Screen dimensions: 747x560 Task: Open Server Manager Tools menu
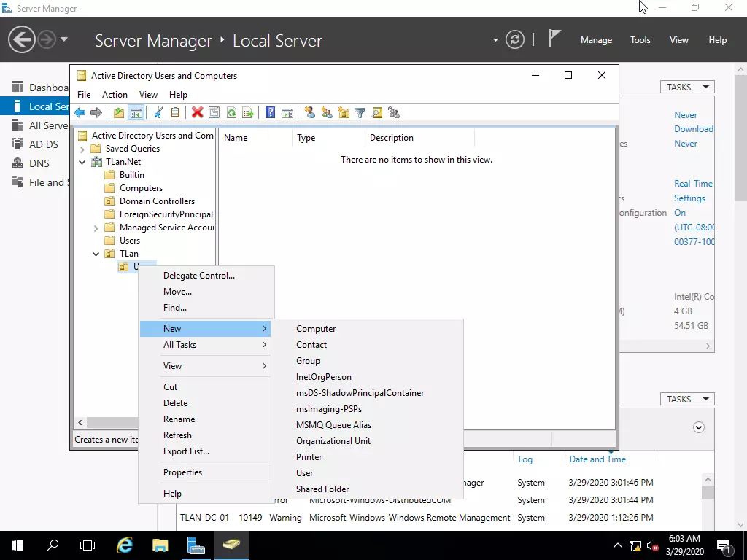[x=640, y=40]
